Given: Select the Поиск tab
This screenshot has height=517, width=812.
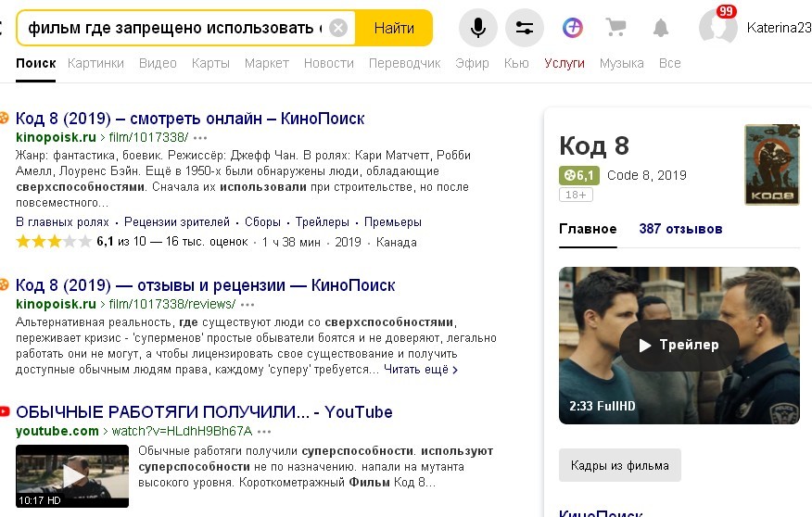Looking at the screenshot, I should pyautogui.click(x=36, y=63).
